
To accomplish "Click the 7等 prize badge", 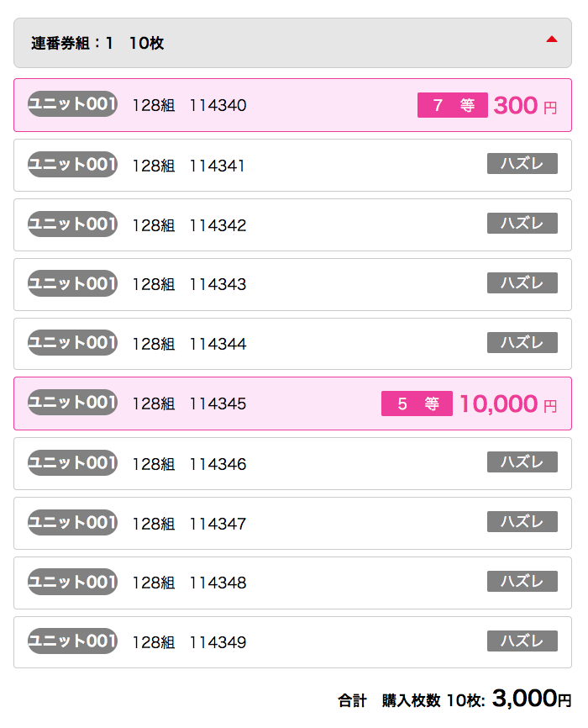I will coord(453,105).
